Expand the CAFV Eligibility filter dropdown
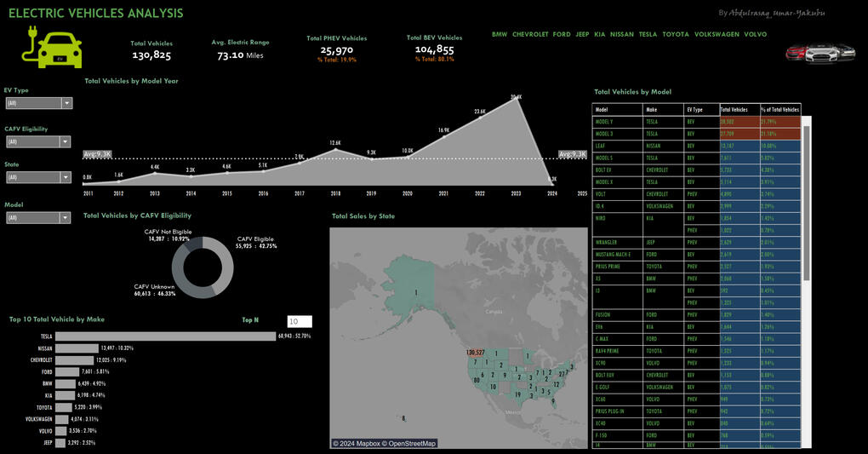Image resolution: width=868 pixels, height=454 pixels. click(x=66, y=142)
